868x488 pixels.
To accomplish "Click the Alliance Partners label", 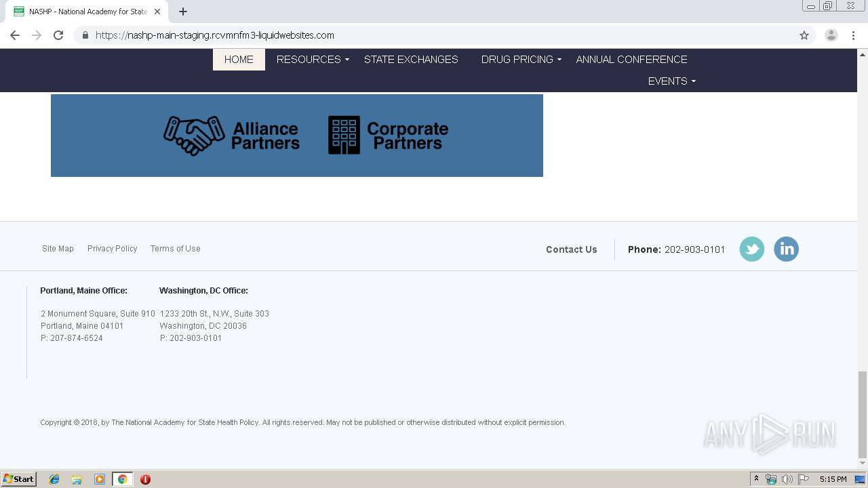I will [x=266, y=136].
